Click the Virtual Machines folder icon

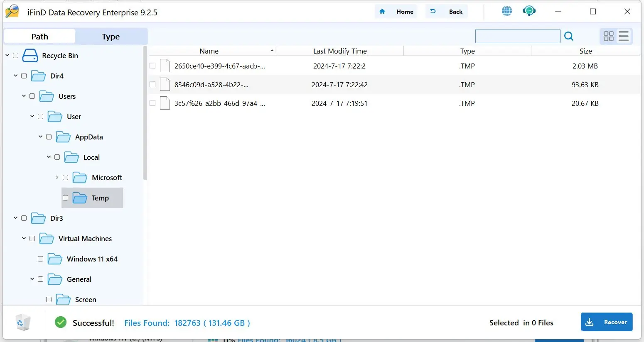tap(47, 239)
